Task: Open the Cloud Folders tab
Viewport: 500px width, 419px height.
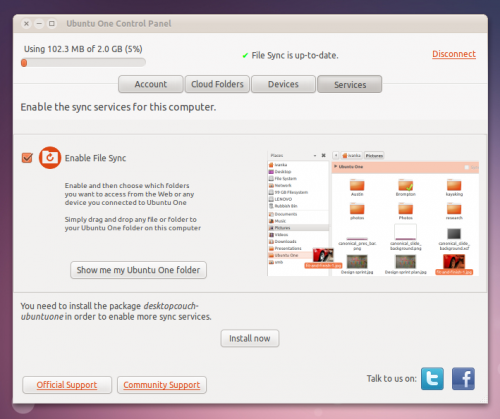Action: [217, 84]
